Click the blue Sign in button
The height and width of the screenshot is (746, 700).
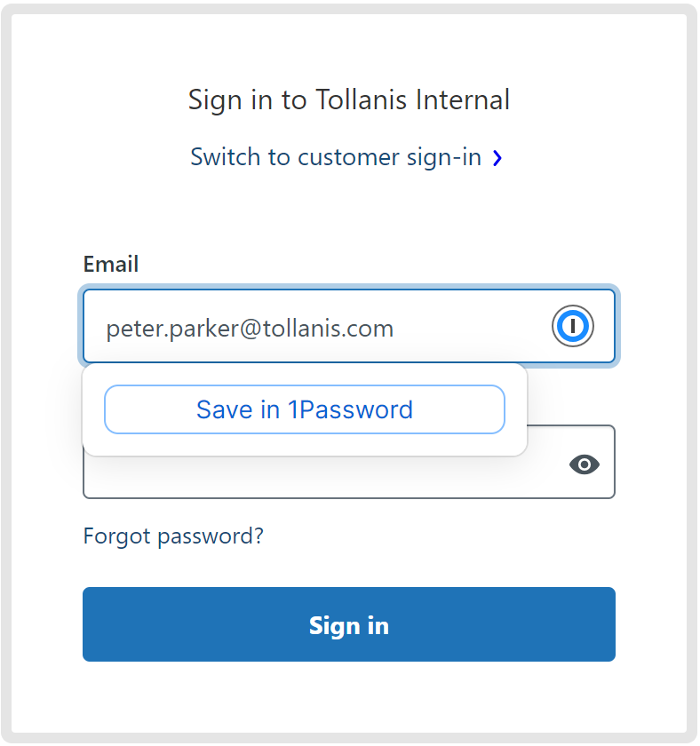pyautogui.click(x=348, y=624)
